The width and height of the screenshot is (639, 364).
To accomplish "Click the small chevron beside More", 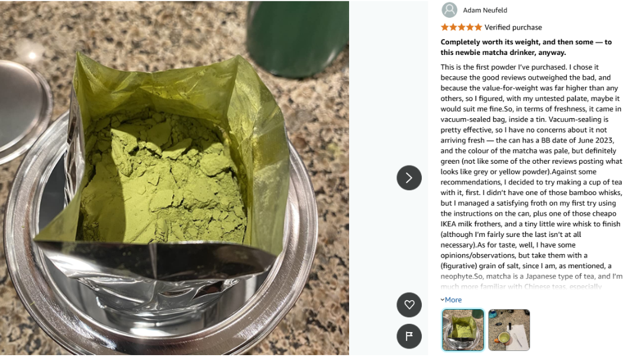I will (443, 300).
